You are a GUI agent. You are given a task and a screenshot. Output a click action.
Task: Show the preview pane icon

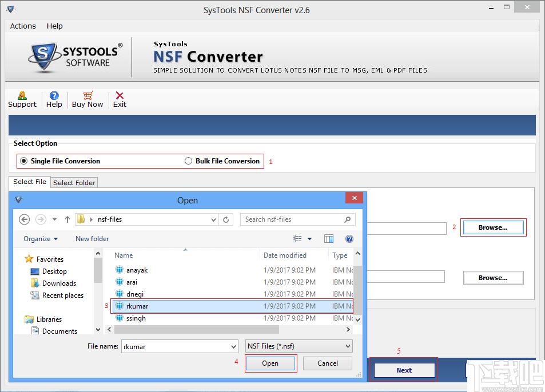328,238
